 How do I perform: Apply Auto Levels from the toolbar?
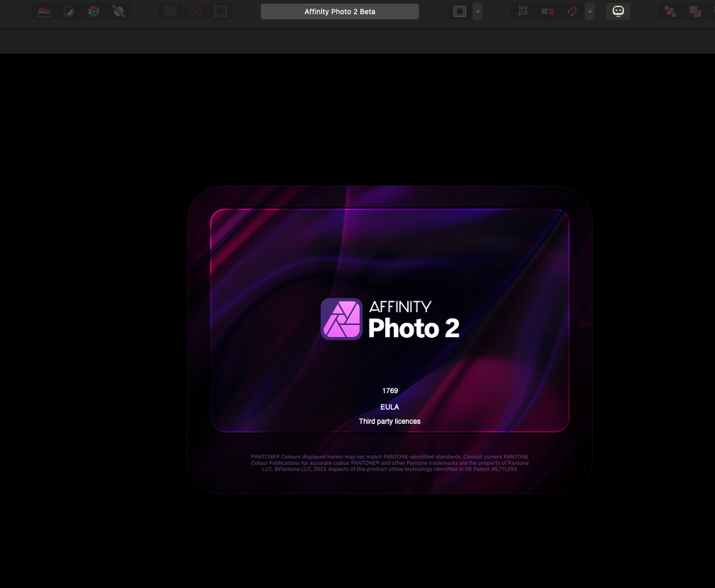click(44, 11)
